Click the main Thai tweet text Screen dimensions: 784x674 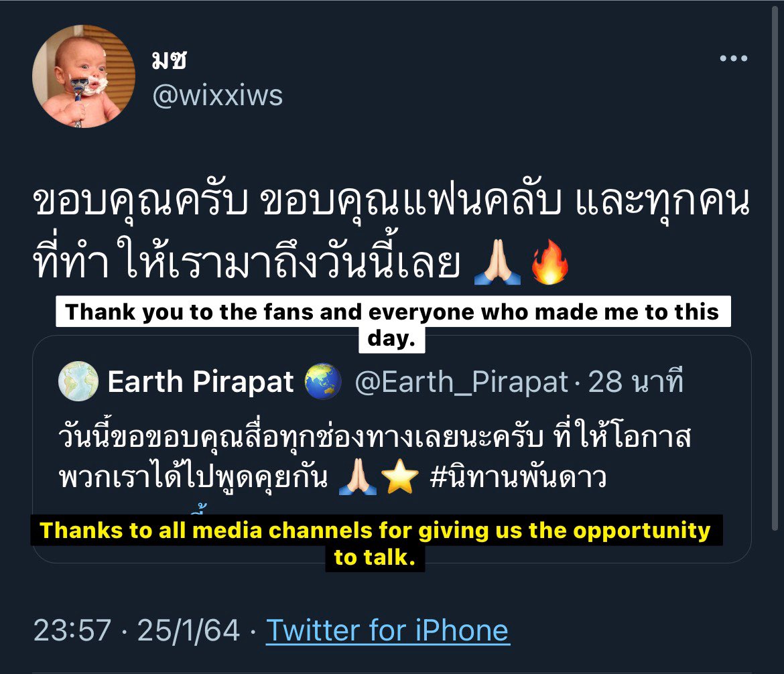391,234
